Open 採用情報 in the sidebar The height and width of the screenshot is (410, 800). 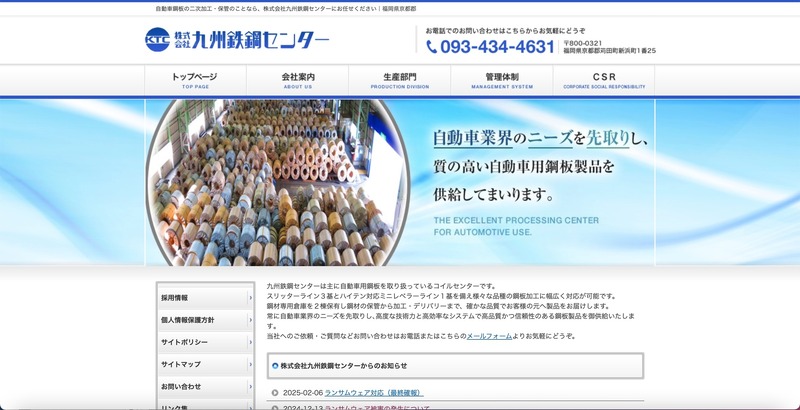coord(200,298)
